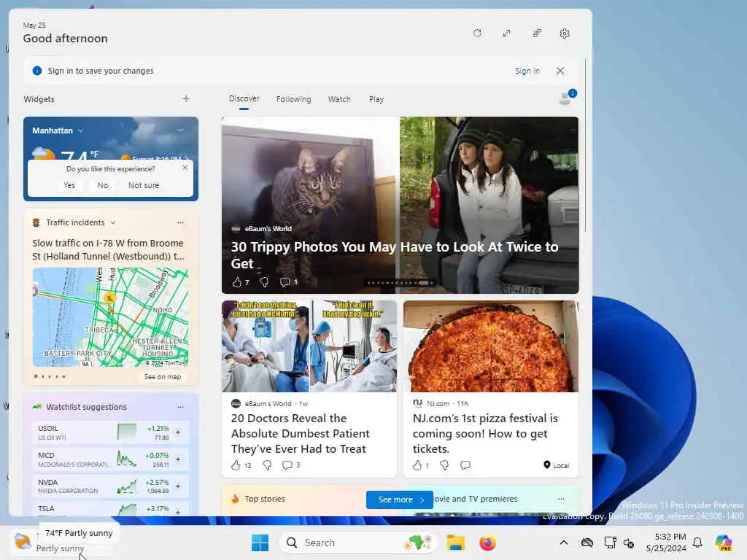Expand the Manhattan location dropdown
Screen dimensions: 747x560
pos(80,131)
